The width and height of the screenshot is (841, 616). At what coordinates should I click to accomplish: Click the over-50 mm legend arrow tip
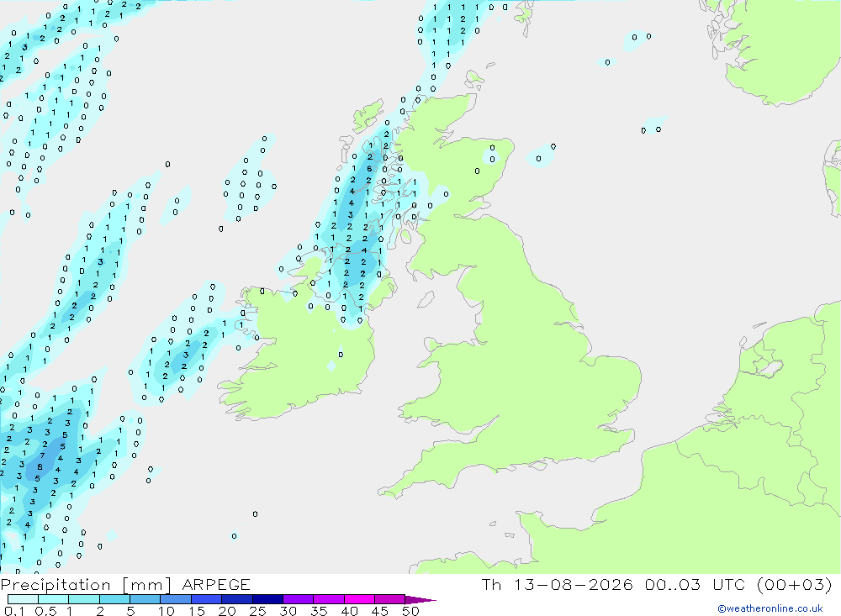pos(420,600)
